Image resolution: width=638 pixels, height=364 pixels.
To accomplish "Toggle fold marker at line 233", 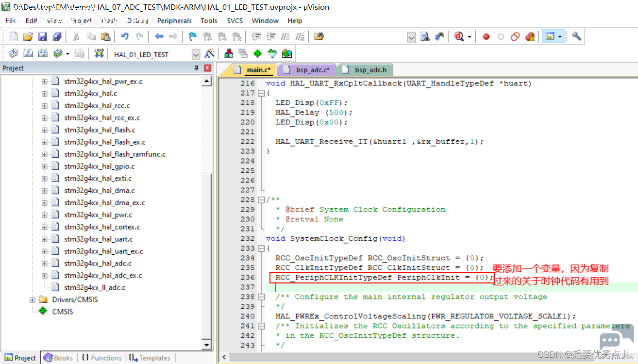I will [x=261, y=248].
